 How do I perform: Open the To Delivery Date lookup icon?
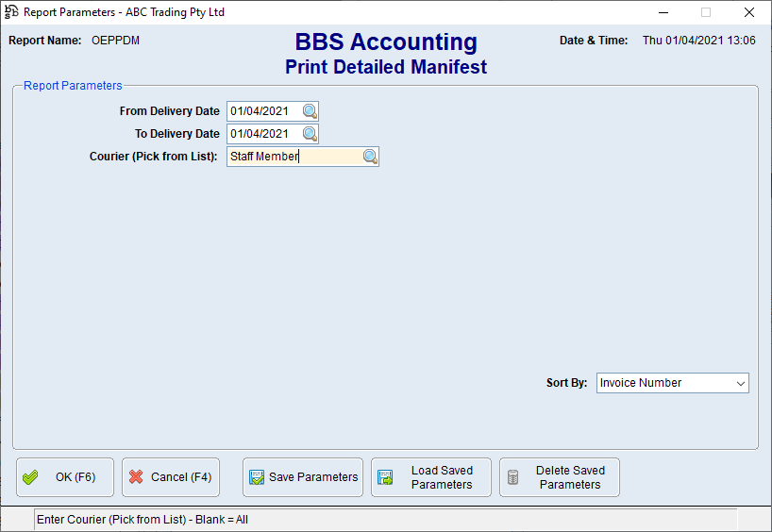(x=310, y=134)
